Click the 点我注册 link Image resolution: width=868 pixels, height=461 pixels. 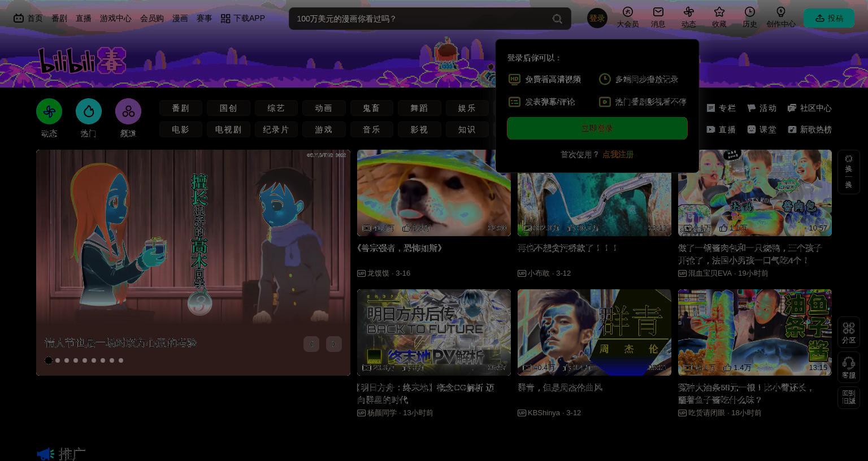tap(618, 154)
